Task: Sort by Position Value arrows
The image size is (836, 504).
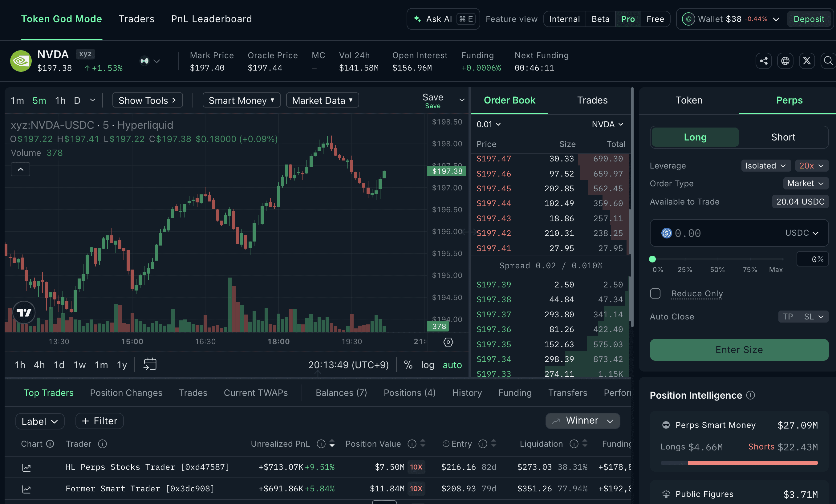Action: coord(423,444)
